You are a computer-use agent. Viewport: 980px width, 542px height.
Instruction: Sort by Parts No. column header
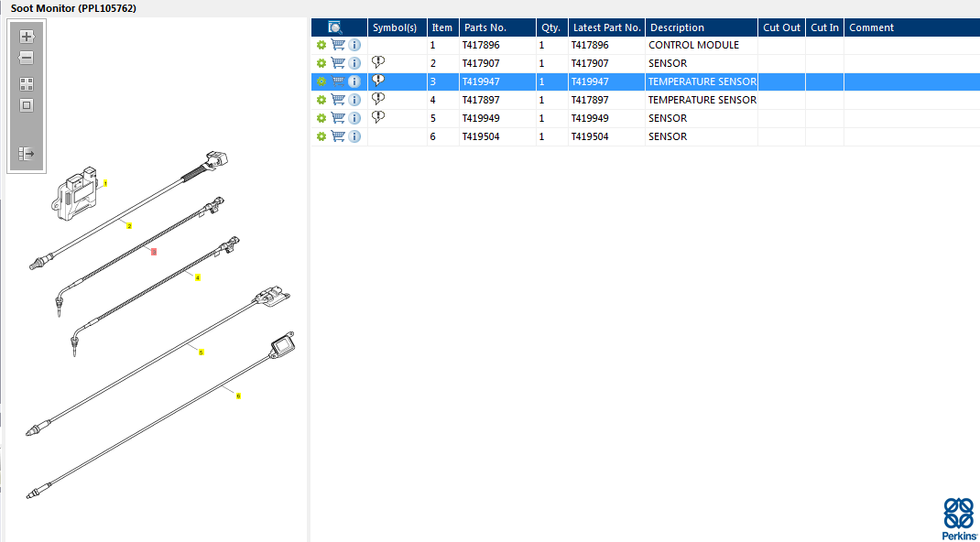click(x=497, y=27)
